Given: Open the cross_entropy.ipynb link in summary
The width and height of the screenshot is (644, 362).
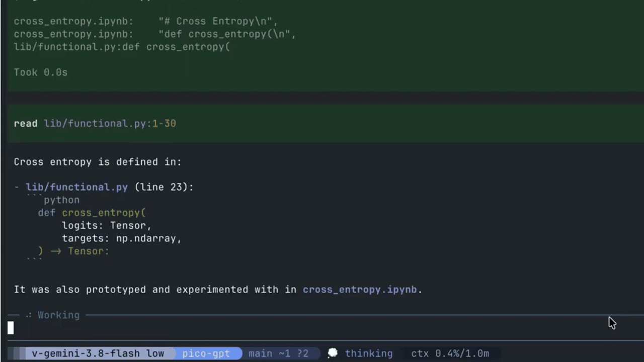Looking at the screenshot, I should click(360, 290).
